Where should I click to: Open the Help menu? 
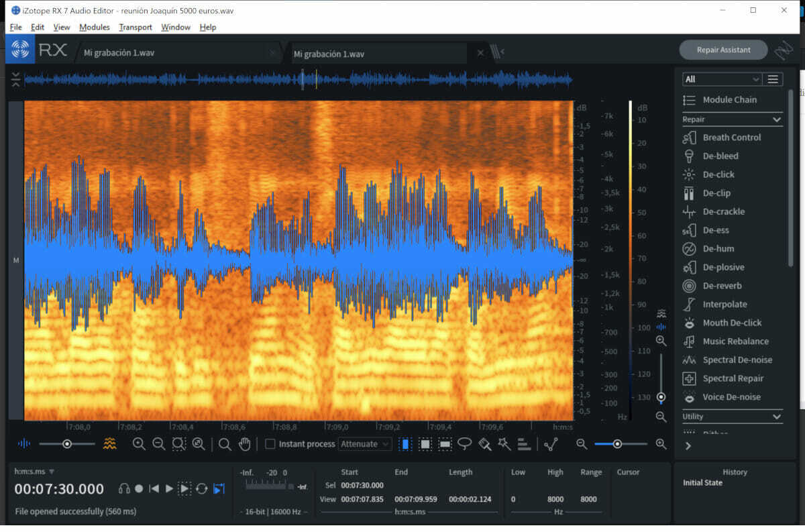(208, 28)
